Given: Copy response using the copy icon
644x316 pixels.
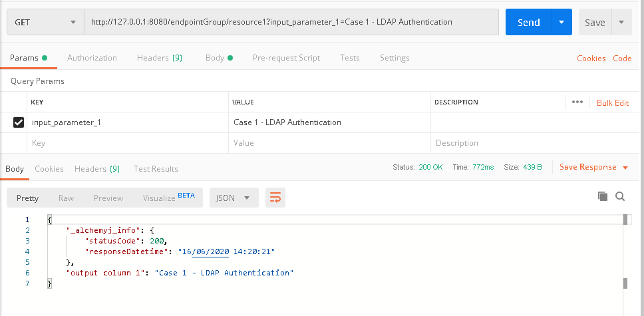Looking at the screenshot, I should pos(603,196).
